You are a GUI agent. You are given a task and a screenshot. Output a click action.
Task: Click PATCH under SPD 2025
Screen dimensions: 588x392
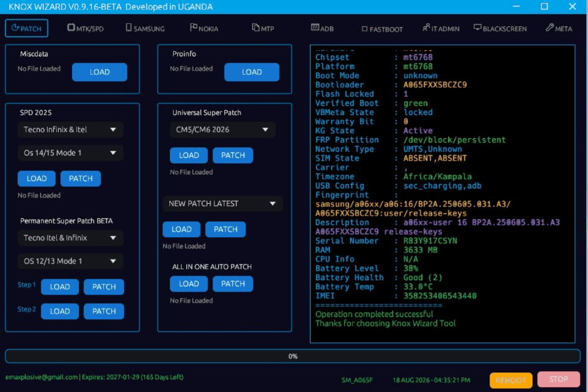(81, 179)
